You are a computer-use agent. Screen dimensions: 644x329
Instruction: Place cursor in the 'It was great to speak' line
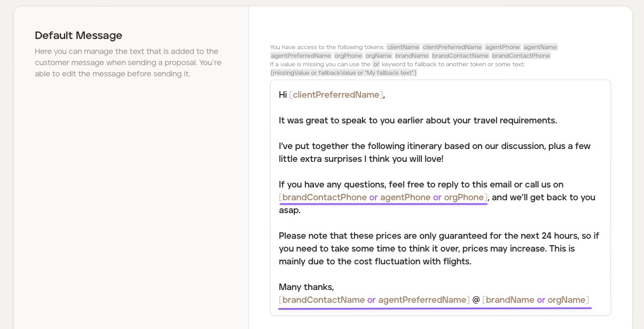(x=418, y=121)
